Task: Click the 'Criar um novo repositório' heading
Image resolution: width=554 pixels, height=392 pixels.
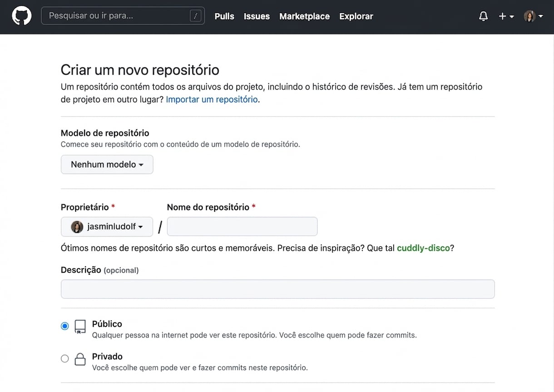Action: [x=140, y=70]
